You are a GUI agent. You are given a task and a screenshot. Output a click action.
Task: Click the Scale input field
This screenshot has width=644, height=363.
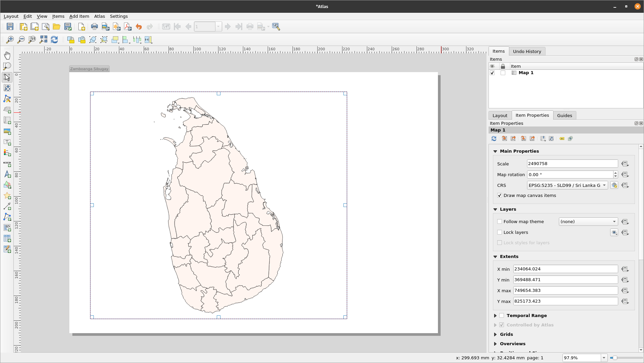point(572,164)
